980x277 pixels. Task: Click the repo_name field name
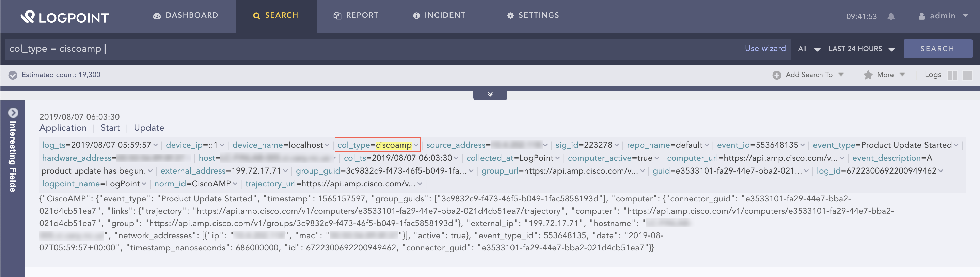pos(649,145)
